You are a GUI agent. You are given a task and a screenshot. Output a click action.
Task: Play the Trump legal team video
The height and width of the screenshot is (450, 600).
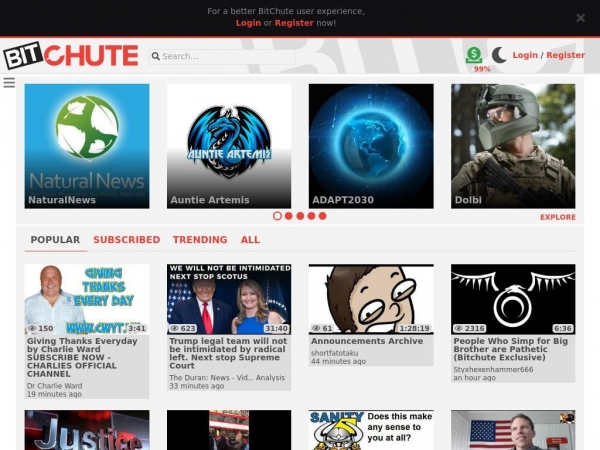point(229,299)
